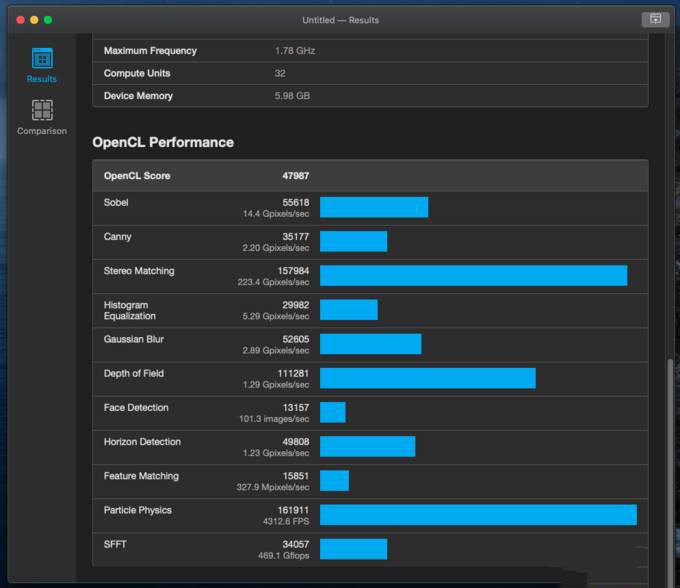Image resolution: width=680 pixels, height=588 pixels.
Task: Click the Gaussian Blur label
Action: click(x=134, y=340)
